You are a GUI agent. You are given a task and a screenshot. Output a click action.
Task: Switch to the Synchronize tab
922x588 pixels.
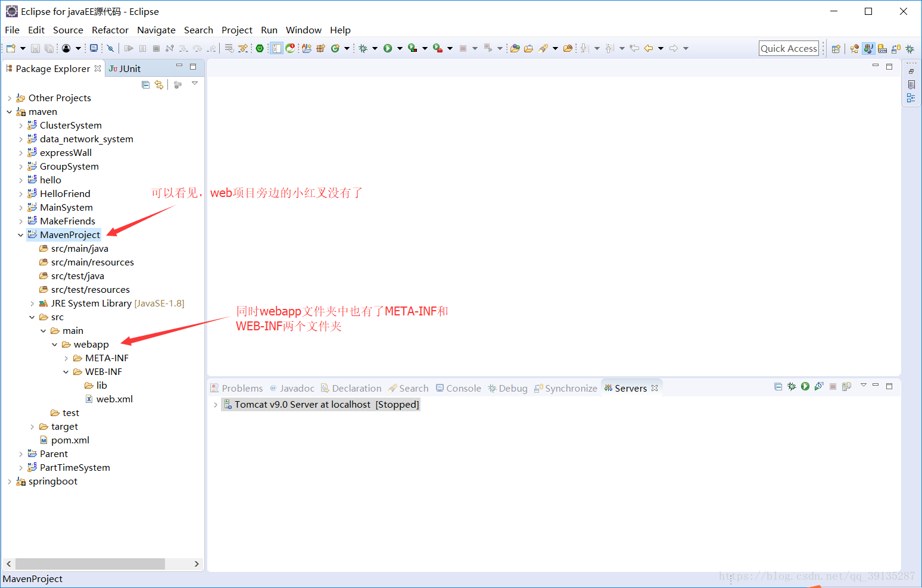click(566, 388)
